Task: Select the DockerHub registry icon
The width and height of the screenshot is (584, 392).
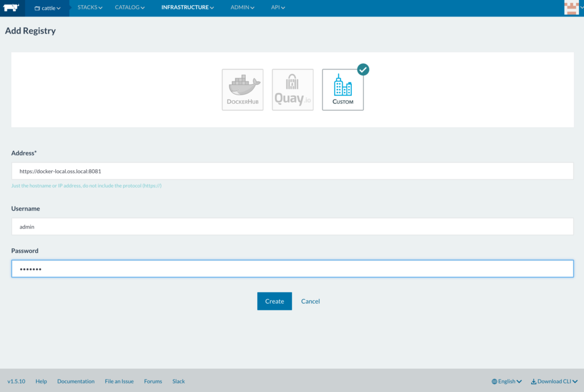Action: (x=242, y=89)
